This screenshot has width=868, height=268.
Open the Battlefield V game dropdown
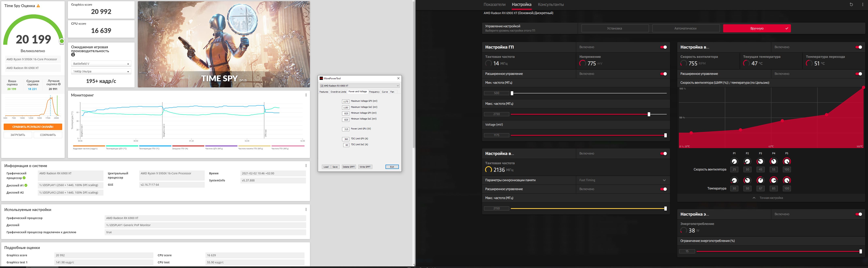tap(101, 64)
